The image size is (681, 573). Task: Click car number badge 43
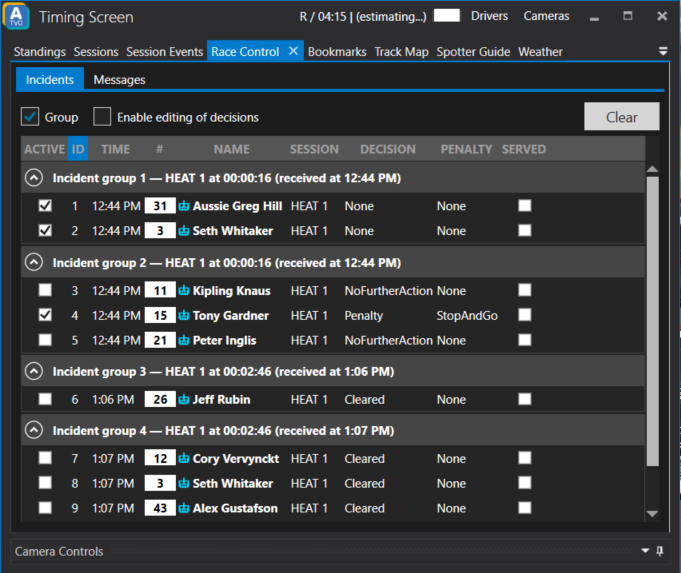click(160, 508)
